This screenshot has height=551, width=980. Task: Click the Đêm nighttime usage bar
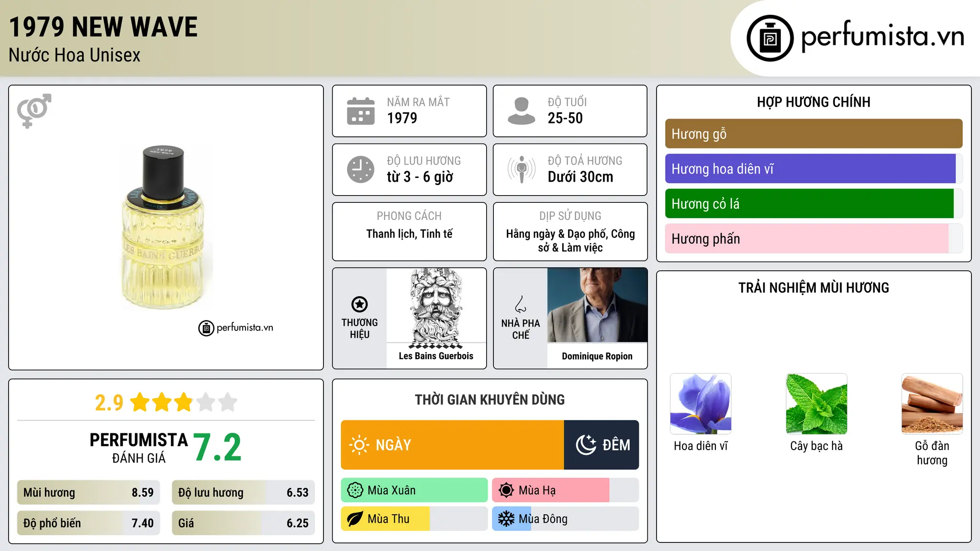point(601,445)
